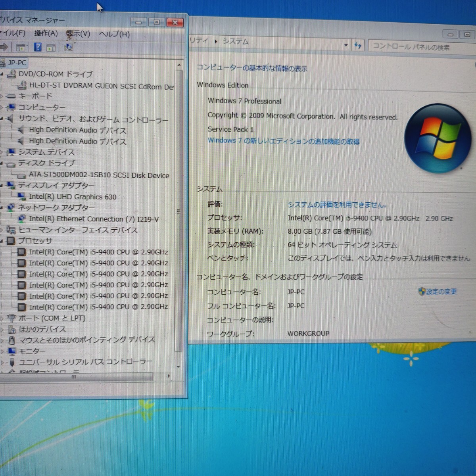
Task: Click the Disk Drives category icon
Action: click(11, 163)
